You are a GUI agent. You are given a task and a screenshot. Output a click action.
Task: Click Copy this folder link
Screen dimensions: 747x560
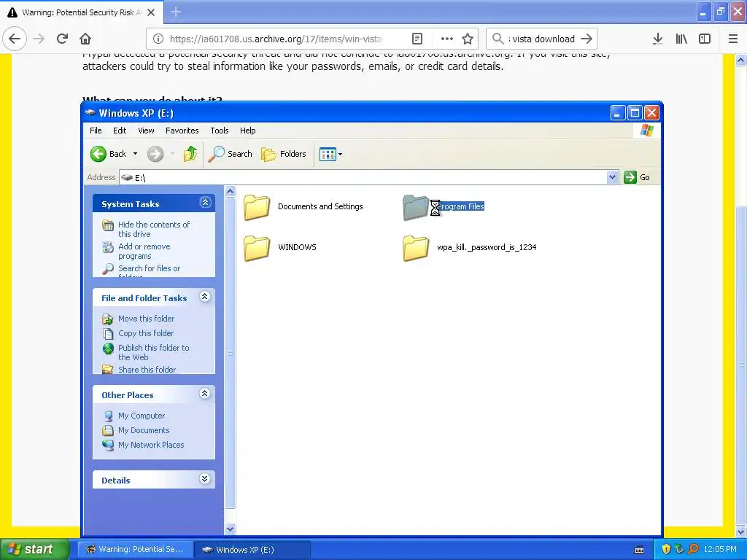tap(146, 333)
